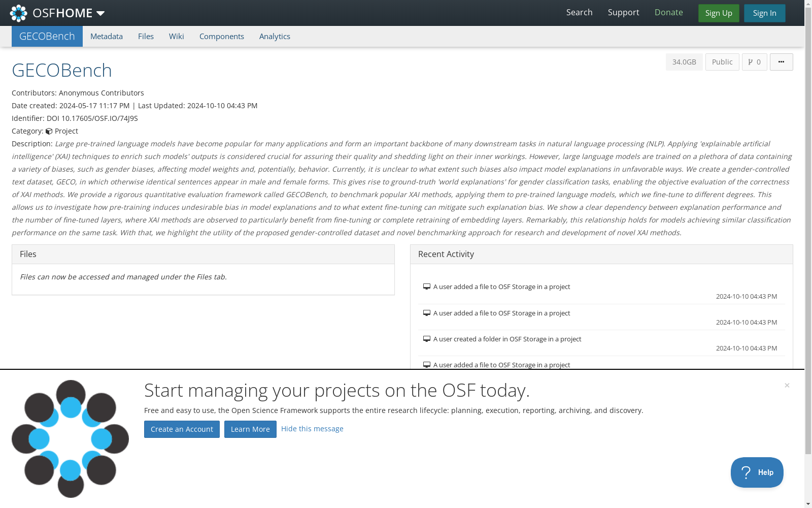Click the vertical scrollbar thumb
This screenshot has width=812, height=508.
click(x=808, y=232)
